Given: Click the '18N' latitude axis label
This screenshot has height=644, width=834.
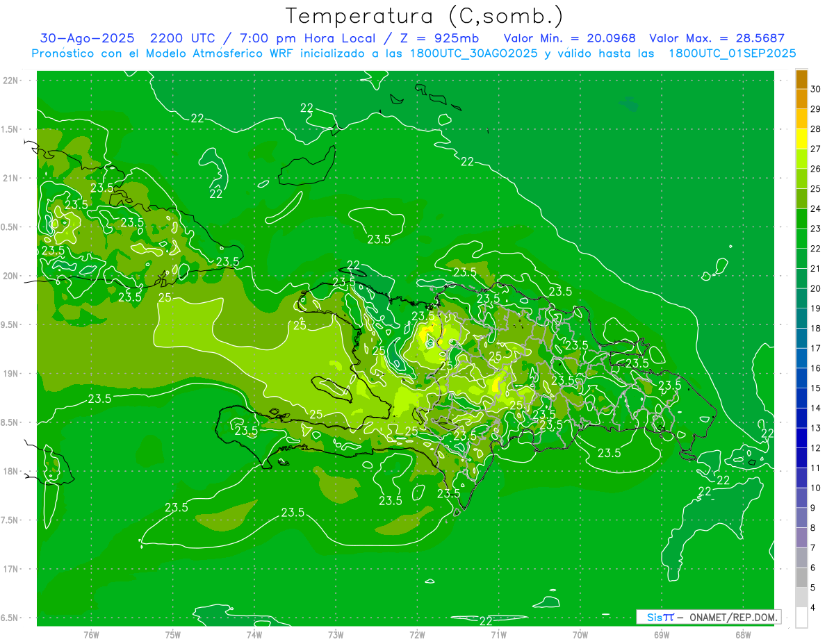Looking at the screenshot, I should coord(11,471).
